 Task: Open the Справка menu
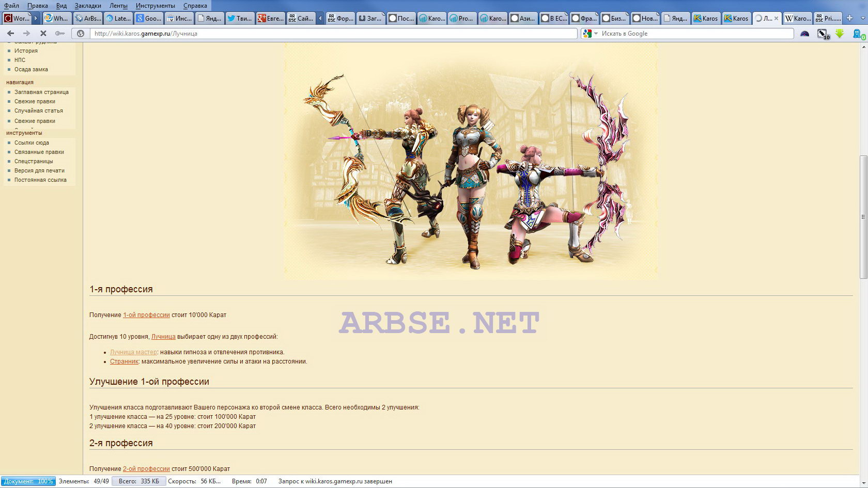tap(195, 6)
